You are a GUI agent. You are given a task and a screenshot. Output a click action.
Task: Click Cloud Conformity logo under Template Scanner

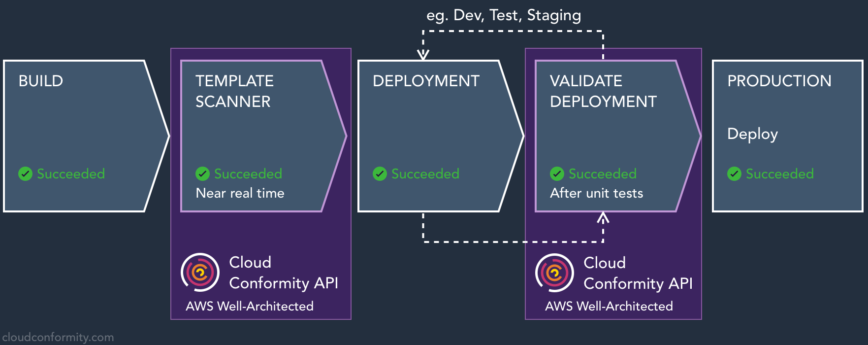[200, 272]
